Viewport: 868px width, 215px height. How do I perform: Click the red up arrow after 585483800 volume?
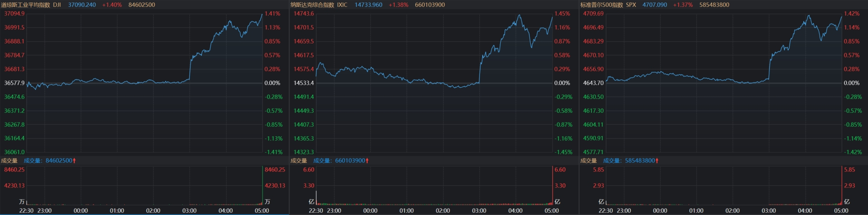[x=657, y=161]
